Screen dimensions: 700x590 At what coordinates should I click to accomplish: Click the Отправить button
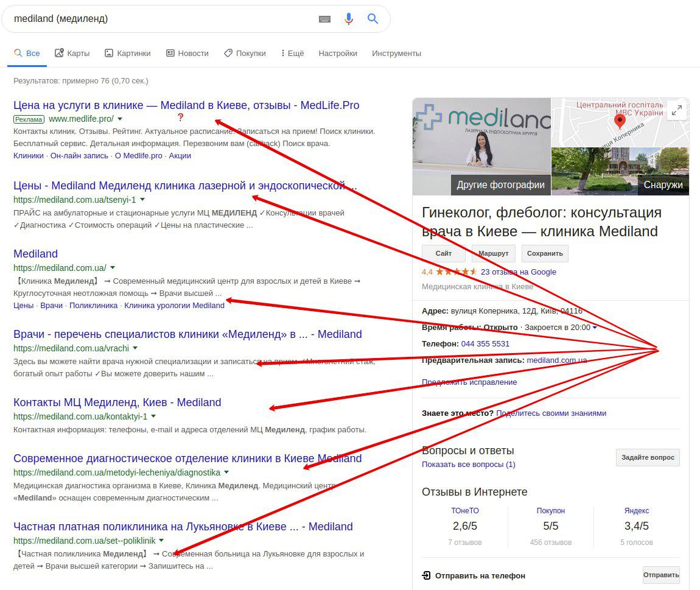point(661,575)
